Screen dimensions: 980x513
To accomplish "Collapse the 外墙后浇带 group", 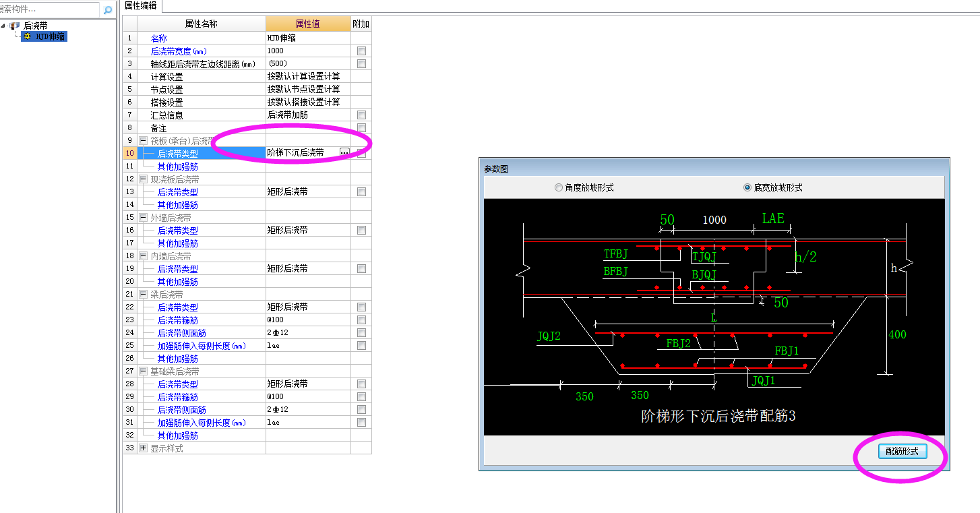I will point(143,217).
